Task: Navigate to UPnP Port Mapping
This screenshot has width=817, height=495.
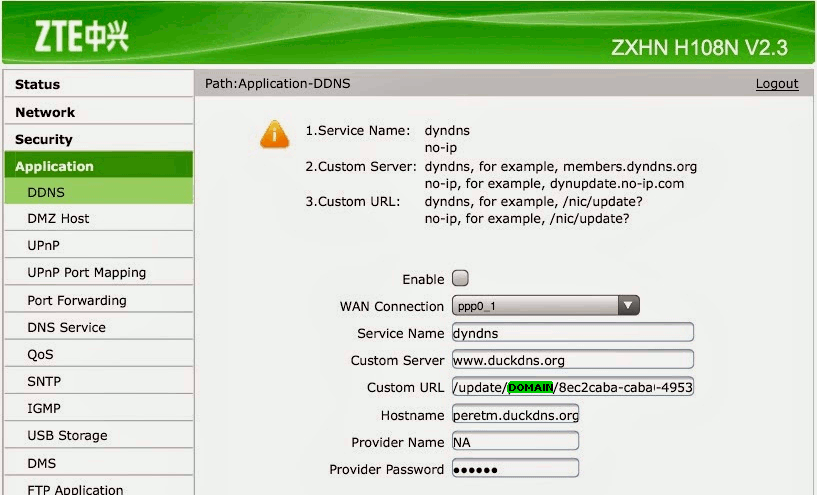Action: click(x=87, y=272)
